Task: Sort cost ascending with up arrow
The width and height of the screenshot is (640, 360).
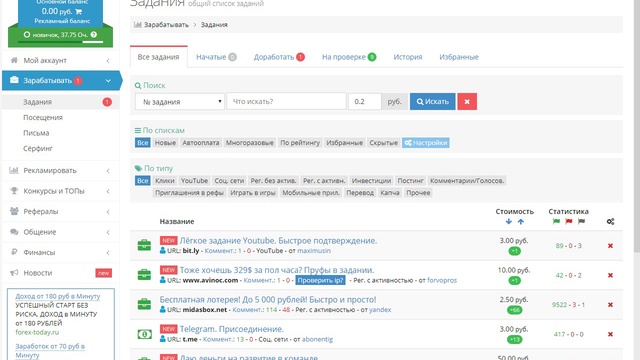Action: click(x=521, y=222)
